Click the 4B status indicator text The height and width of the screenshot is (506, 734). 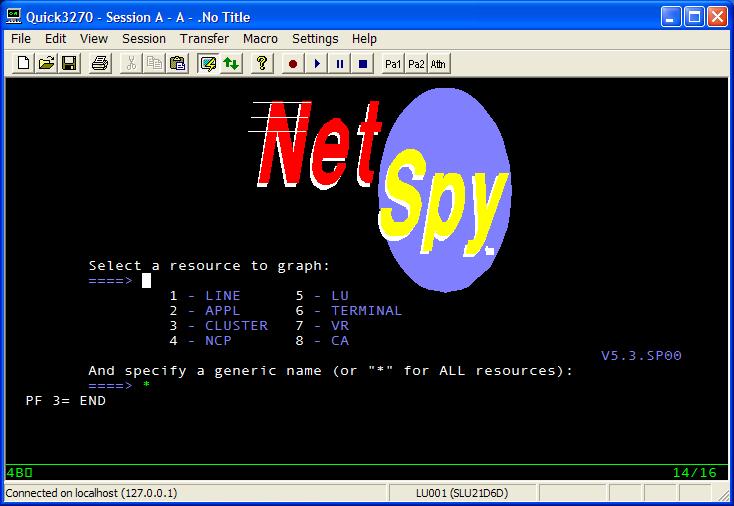click(x=19, y=473)
